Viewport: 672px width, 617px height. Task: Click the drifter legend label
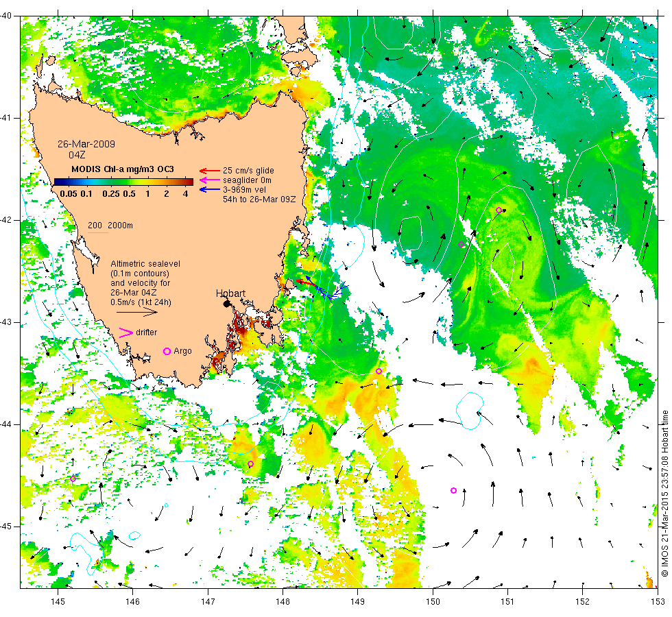[x=147, y=332]
